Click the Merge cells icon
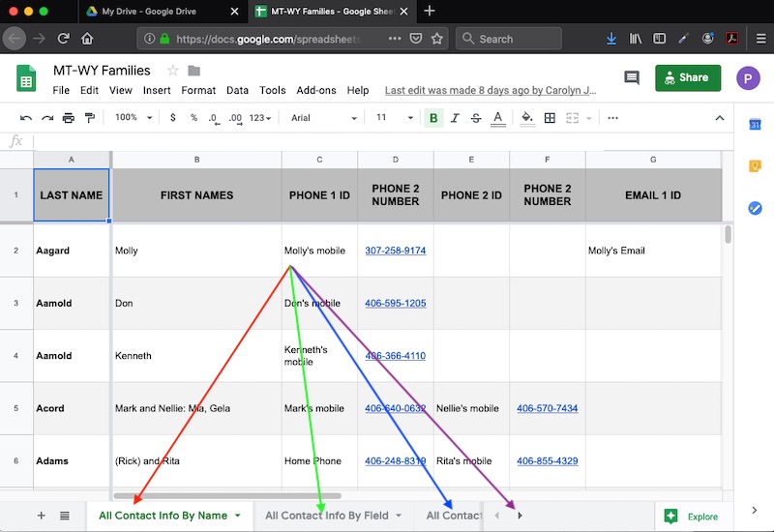The width and height of the screenshot is (774, 532). click(x=572, y=118)
